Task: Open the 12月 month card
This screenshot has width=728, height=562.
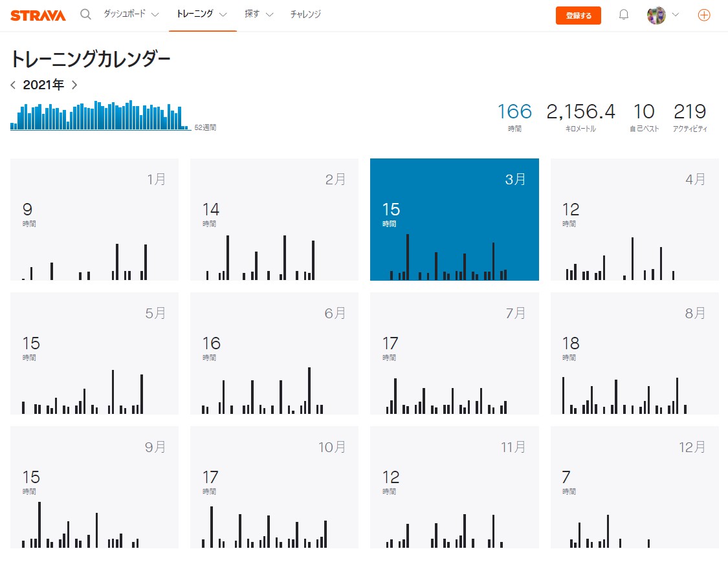Action: [634, 487]
